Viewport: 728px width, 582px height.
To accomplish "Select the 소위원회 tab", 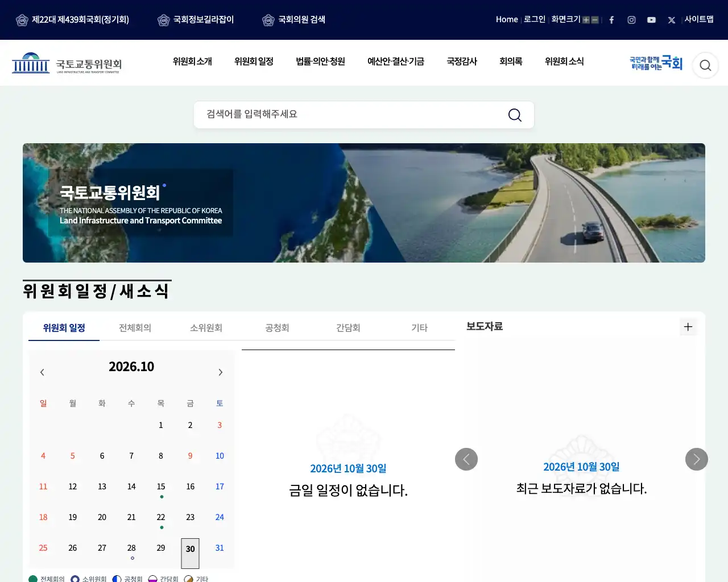I will tap(206, 328).
